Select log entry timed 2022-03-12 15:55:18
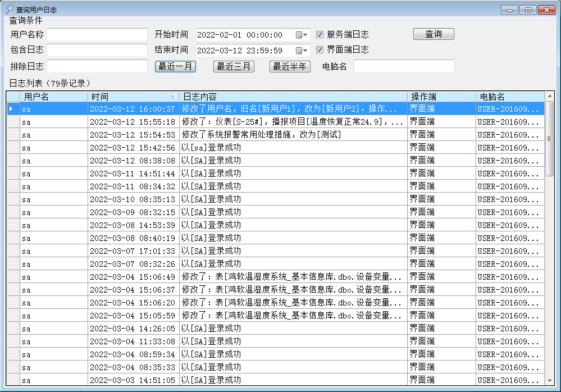The height and width of the screenshot is (392, 561). [x=276, y=122]
